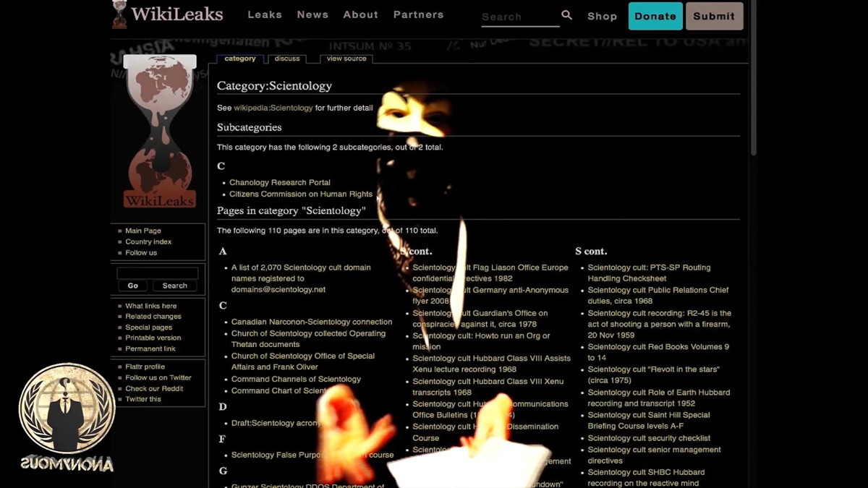Open the Flattr profile link
The image size is (868, 488).
(x=145, y=367)
